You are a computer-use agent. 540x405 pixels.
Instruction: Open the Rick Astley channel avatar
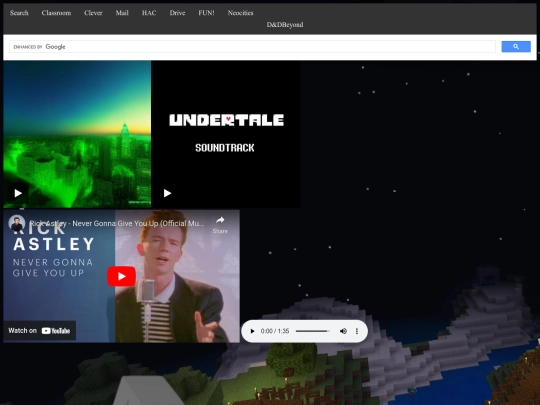pos(17,224)
